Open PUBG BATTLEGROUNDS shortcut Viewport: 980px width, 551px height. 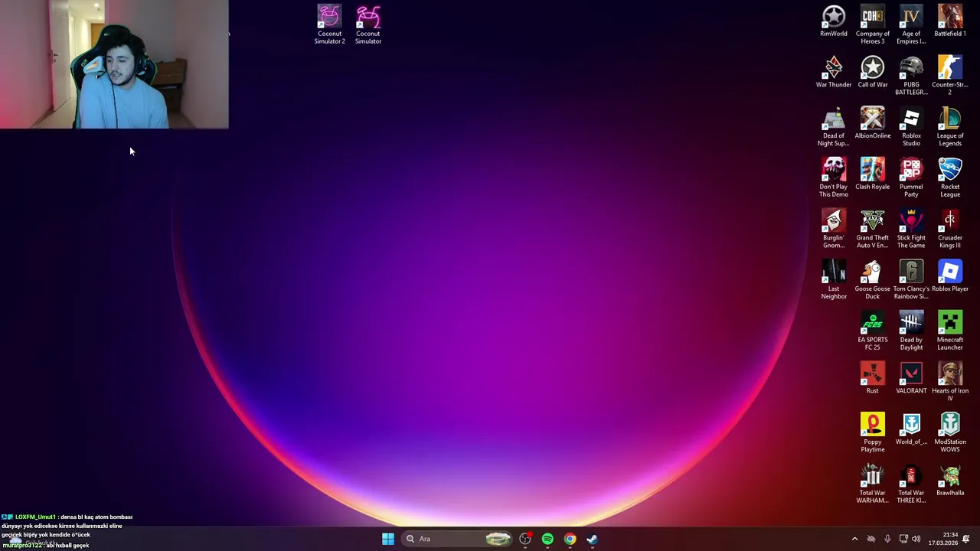(911, 76)
